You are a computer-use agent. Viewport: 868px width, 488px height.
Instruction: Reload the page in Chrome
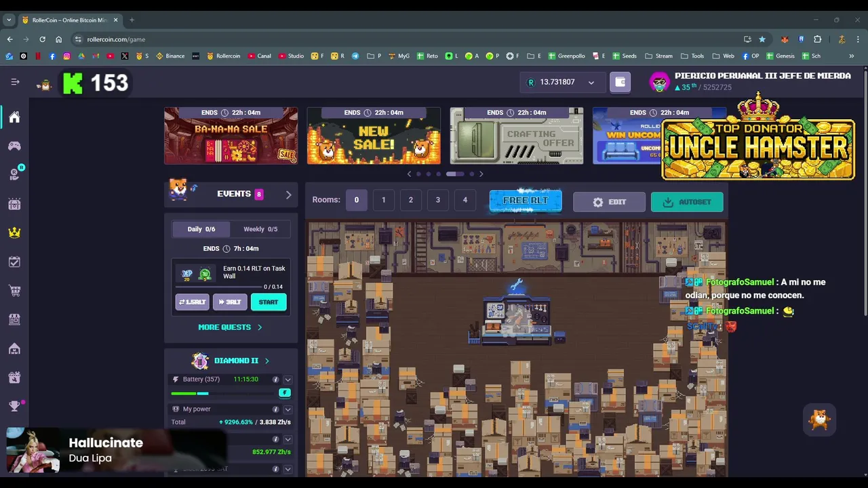tap(42, 39)
